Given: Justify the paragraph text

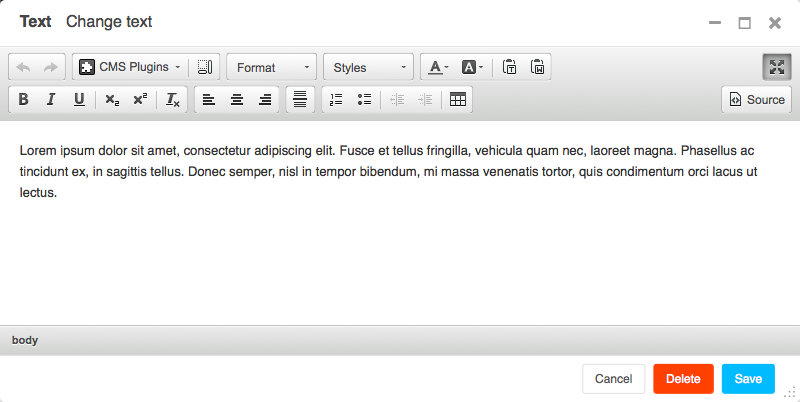Looking at the screenshot, I should point(299,100).
